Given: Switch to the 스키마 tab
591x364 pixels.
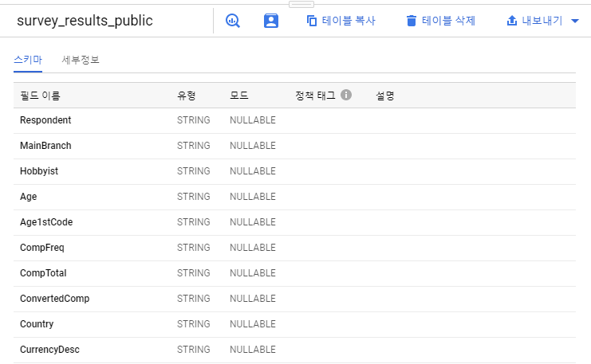Looking at the screenshot, I should (28, 60).
